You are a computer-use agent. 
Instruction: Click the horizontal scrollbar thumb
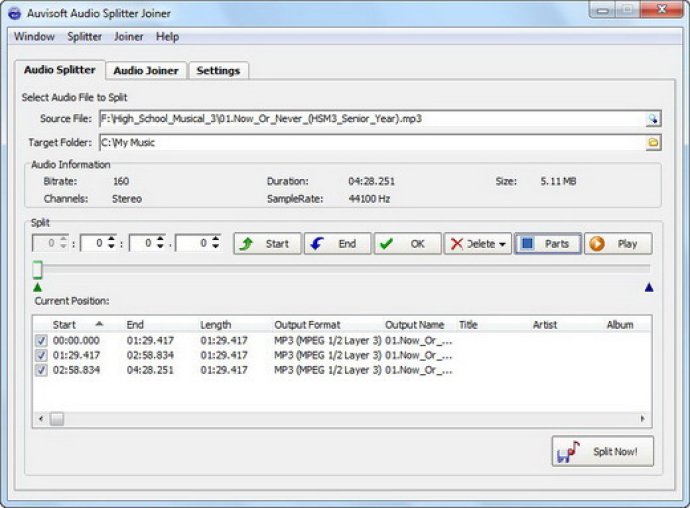point(56,419)
